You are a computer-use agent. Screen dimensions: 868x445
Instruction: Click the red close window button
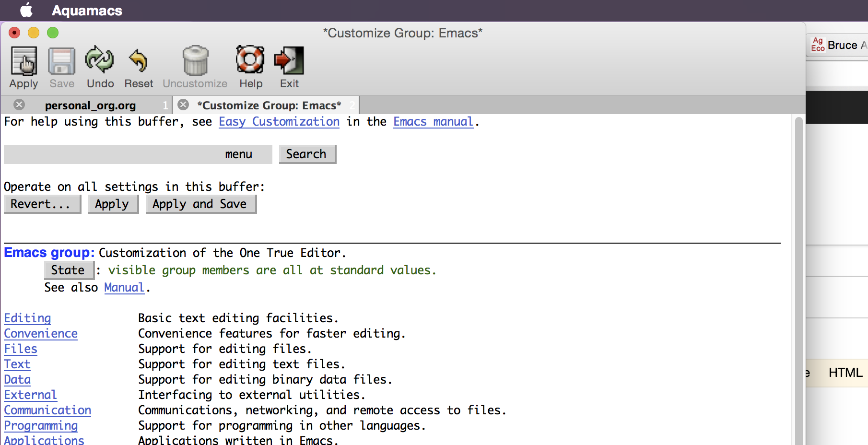[x=14, y=33]
